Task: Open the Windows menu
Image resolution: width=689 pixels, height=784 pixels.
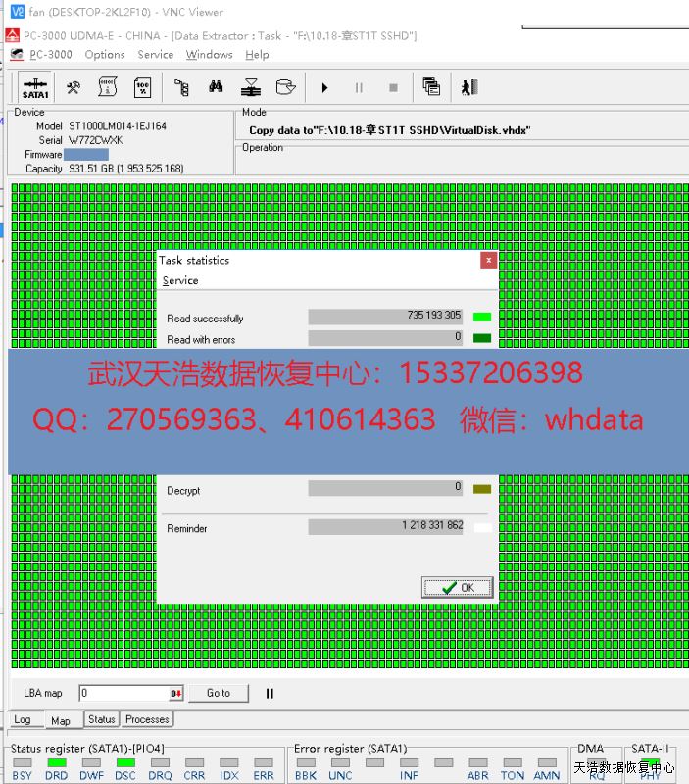Action: [209, 55]
